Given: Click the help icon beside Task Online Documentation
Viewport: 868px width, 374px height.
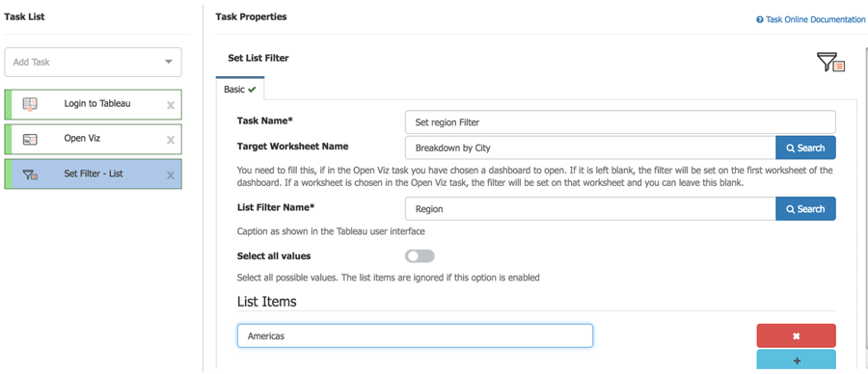Looking at the screenshot, I should coord(760,19).
